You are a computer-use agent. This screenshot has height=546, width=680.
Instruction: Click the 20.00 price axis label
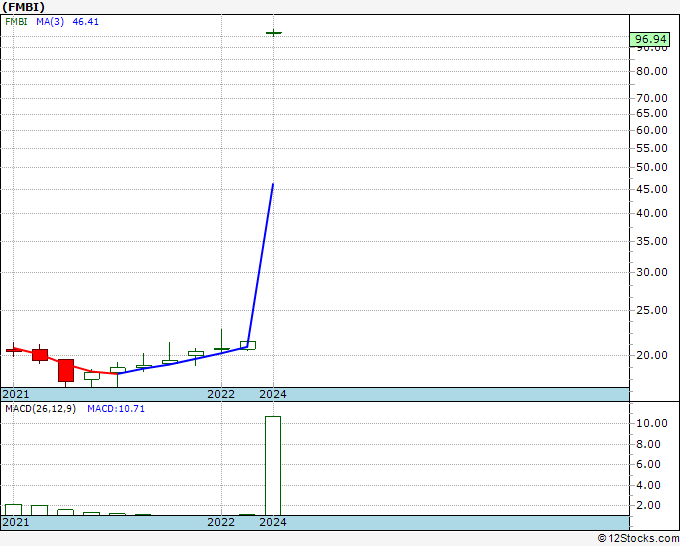[x=652, y=355]
